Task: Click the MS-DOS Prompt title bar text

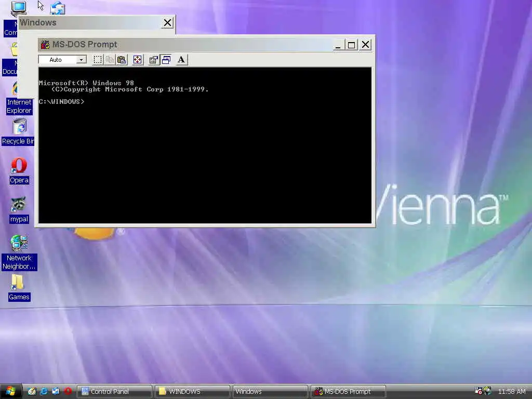Action: 85,45
